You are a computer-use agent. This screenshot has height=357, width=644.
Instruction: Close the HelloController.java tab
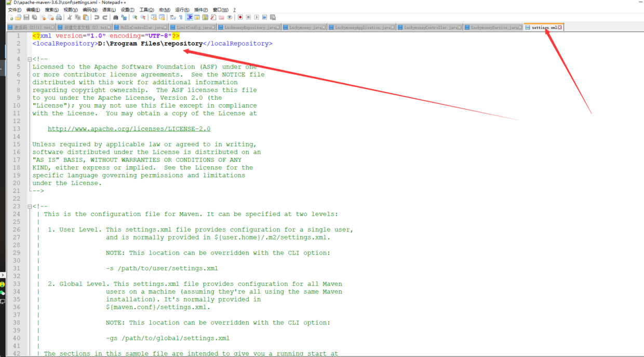click(x=166, y=28)
